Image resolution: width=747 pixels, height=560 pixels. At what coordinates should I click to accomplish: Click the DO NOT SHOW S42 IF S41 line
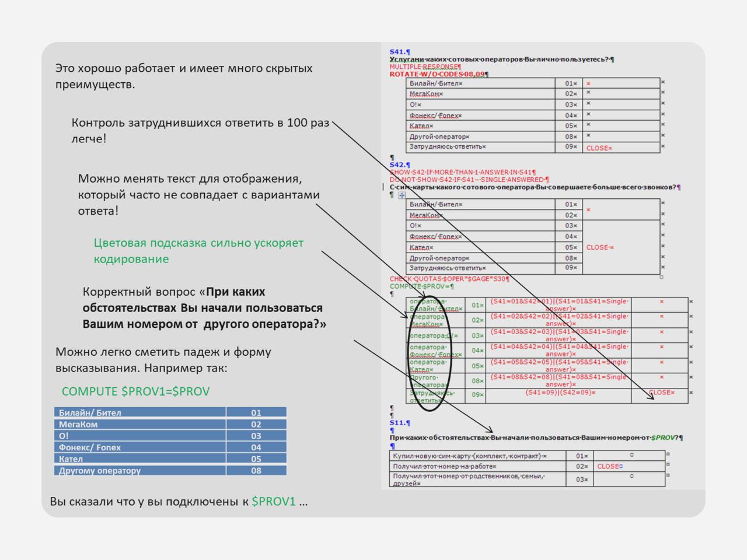tap(469, 180)
